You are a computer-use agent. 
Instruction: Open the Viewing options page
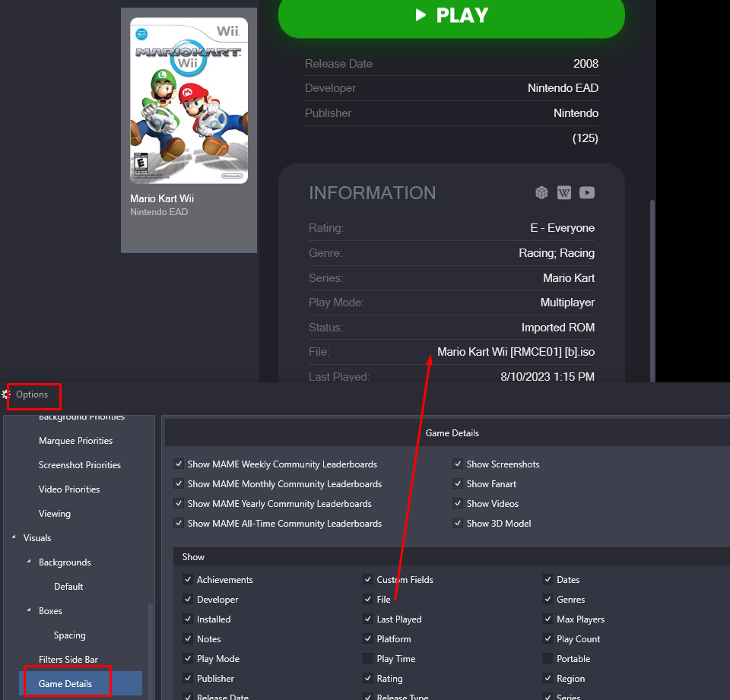tap(55, 513)
